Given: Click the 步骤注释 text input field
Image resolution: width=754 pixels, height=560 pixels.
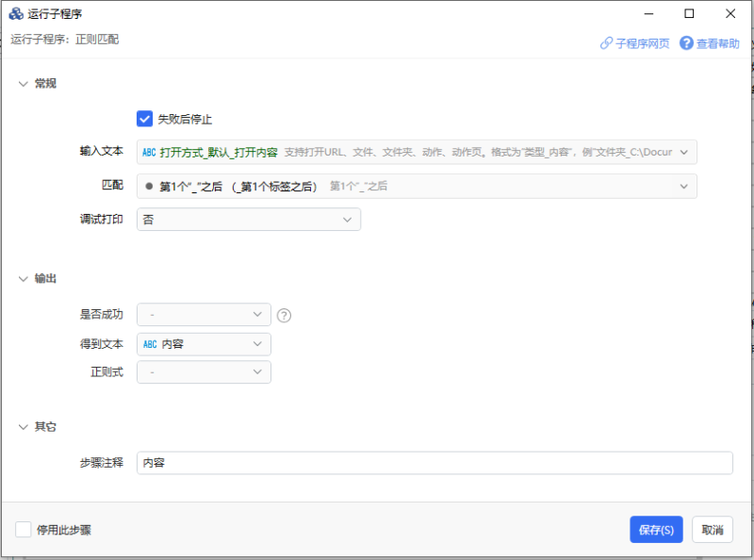Looking at the screenshot, I should [434, 463].
